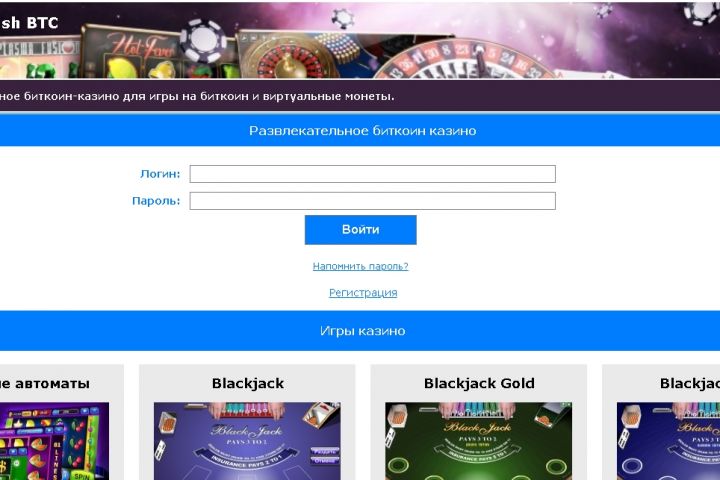Open the Регистрация link
Image resolution: width=720 pixels, height=480 pixels.
(x=363, y=293)
